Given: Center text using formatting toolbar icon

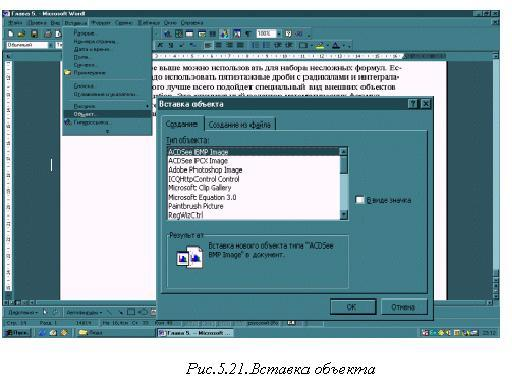Looking at the screenshot, I should (218, 45).
